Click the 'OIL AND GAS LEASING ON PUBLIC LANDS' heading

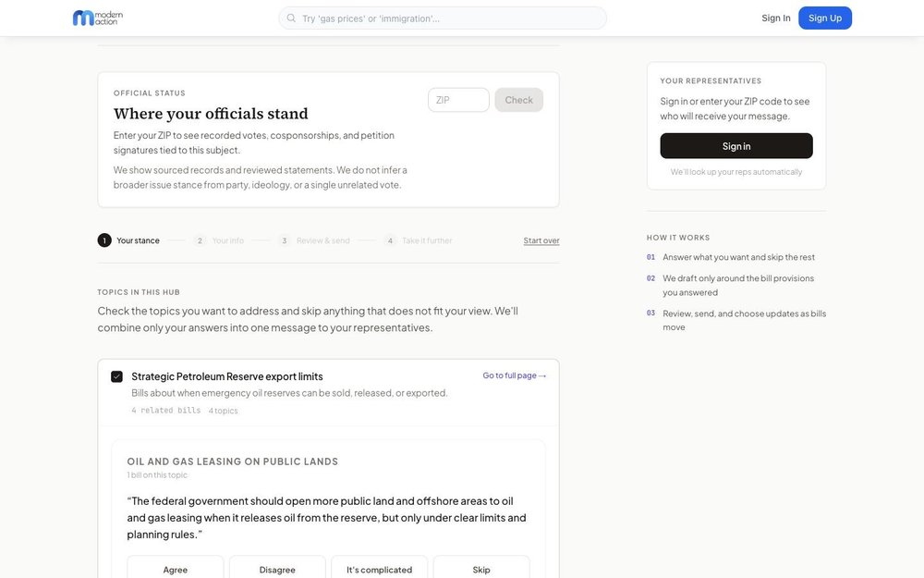(x=232, y=461)
